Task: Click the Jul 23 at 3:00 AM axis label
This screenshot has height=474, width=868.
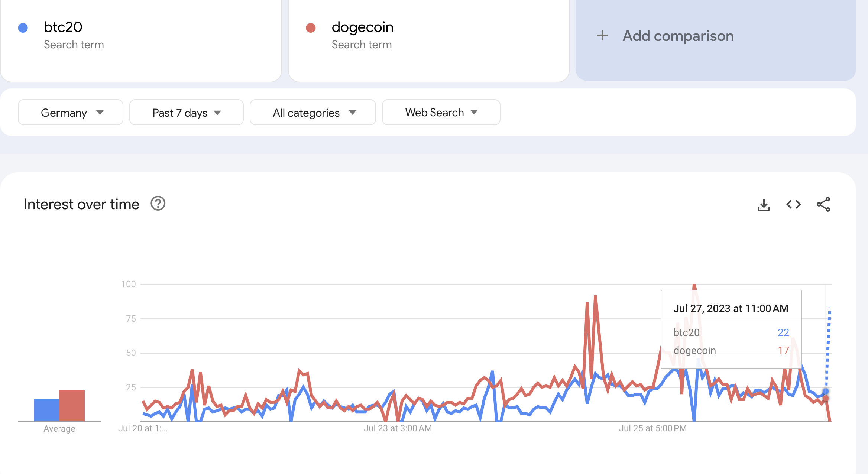Action: (x=398, y=428)
